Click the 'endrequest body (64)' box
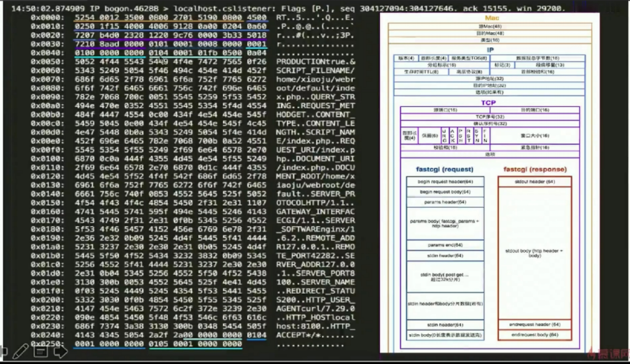The height and width of the screenshot is (364, 630). coord(535,335)
